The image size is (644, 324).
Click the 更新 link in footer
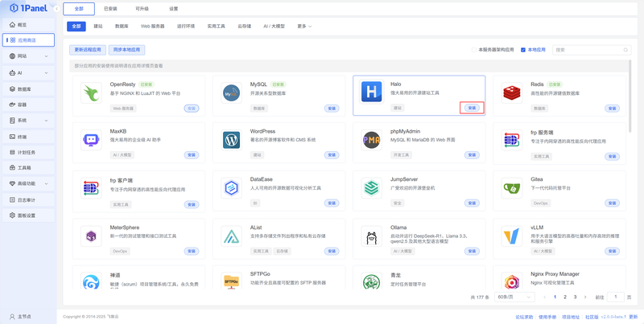point(634,317)
